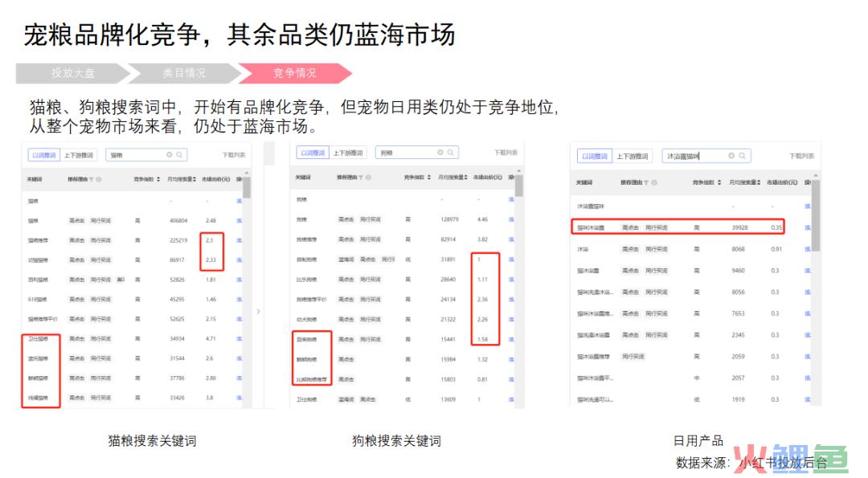Click the search volume value 86917
This screenshot has width=868, height=478.
point(177,259)
